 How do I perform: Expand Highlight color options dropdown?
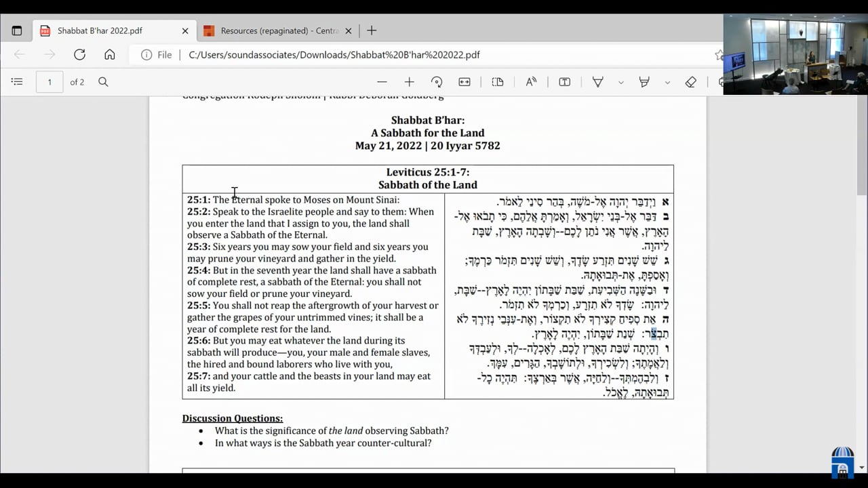tap(667, 82)
